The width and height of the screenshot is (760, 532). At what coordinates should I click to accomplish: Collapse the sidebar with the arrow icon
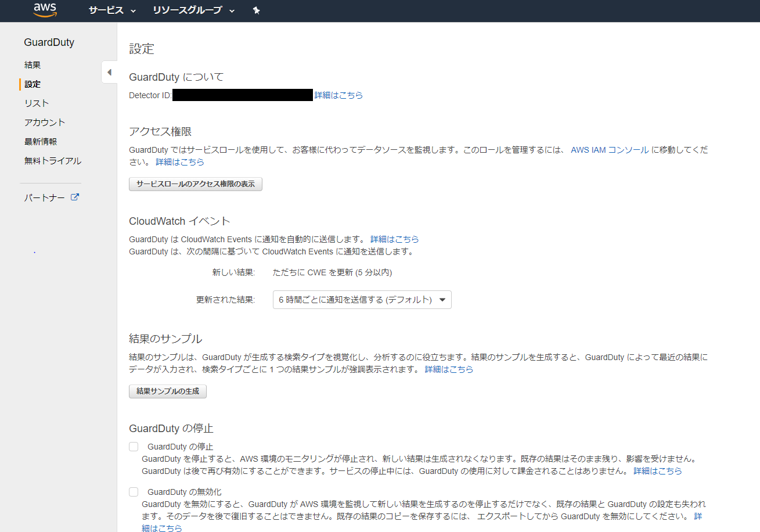click(x=109, y=73)
